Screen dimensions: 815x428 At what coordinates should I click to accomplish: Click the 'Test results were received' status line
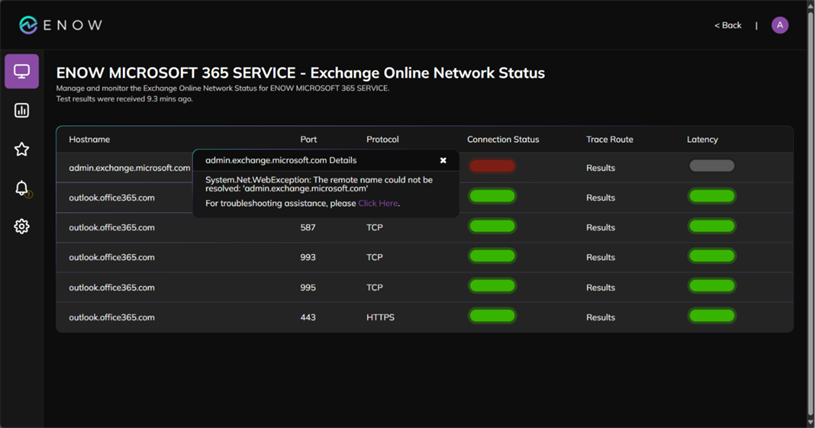(124, 99)
